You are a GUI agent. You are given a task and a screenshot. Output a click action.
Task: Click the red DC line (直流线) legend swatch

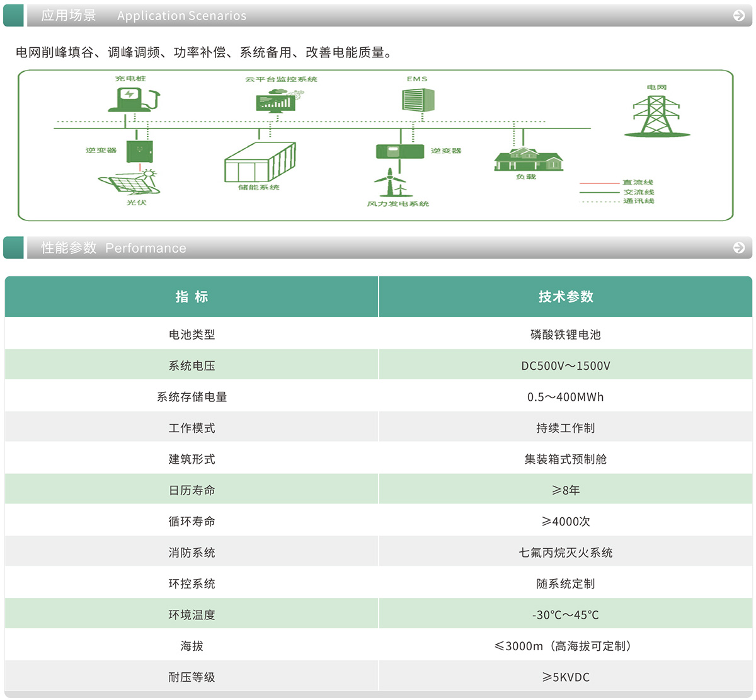click(598, 183)
